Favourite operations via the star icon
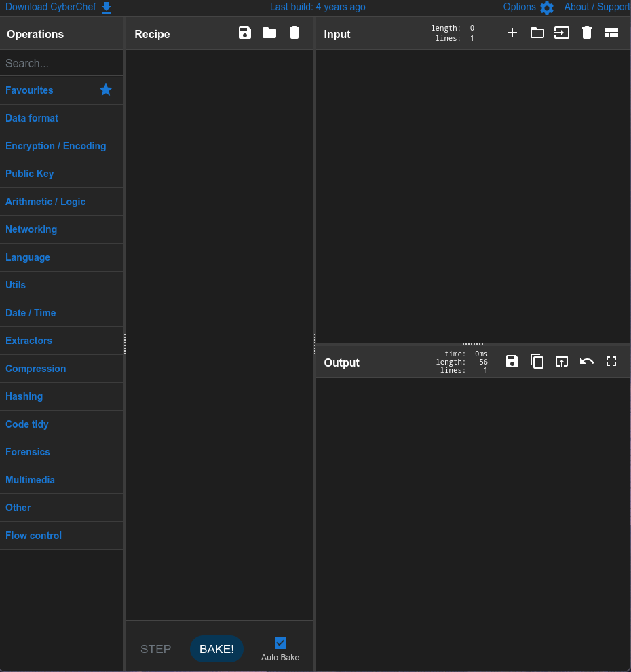The height and width of the screenshot is (672, 631). [x=105, y=89]
